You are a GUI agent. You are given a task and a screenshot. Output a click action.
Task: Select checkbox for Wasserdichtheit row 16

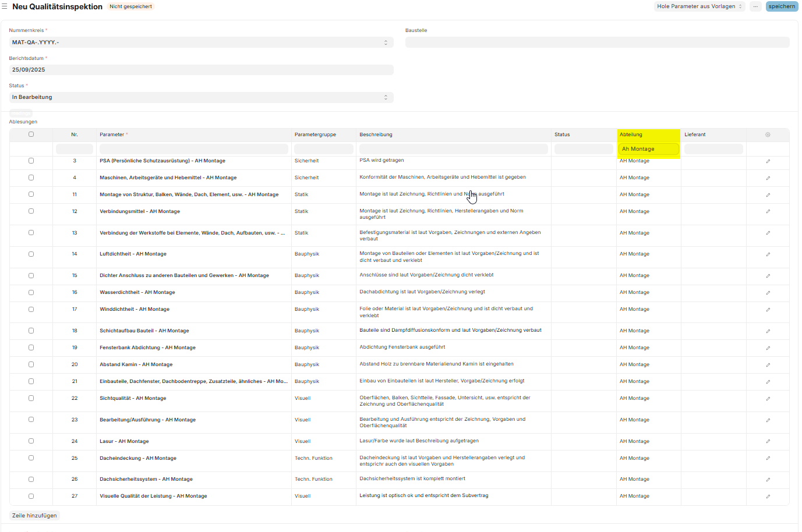31,292
